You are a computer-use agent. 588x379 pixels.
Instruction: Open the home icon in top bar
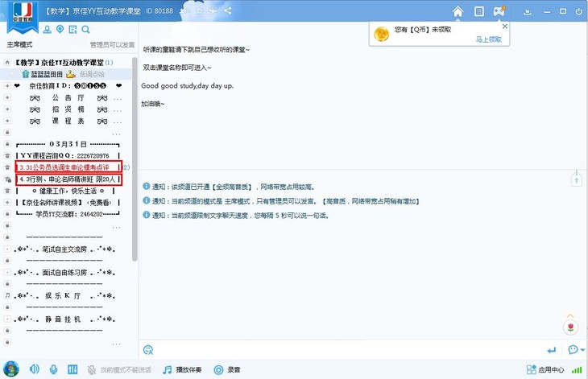point(458,11)
